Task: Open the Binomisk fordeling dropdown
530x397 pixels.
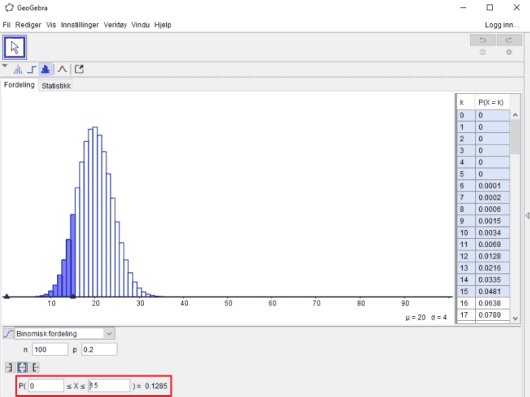Action: click(x=65, y=334)
